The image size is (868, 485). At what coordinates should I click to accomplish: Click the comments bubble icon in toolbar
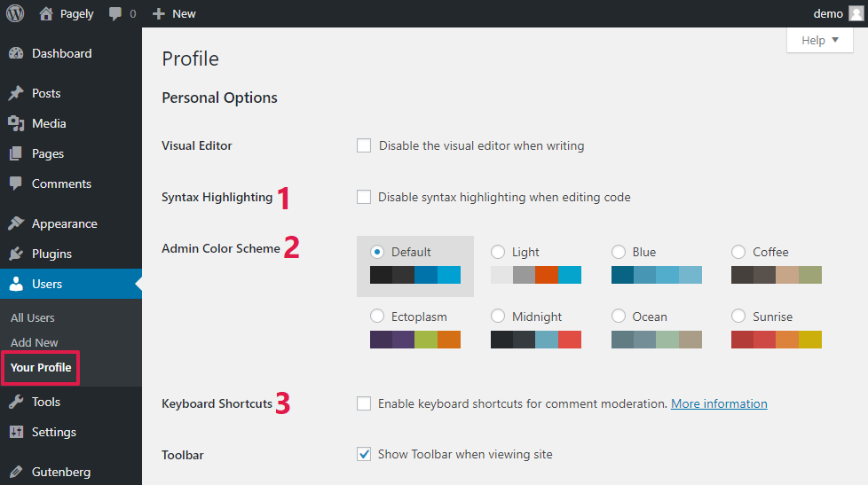pyautogui.click(x=115, y=14)
